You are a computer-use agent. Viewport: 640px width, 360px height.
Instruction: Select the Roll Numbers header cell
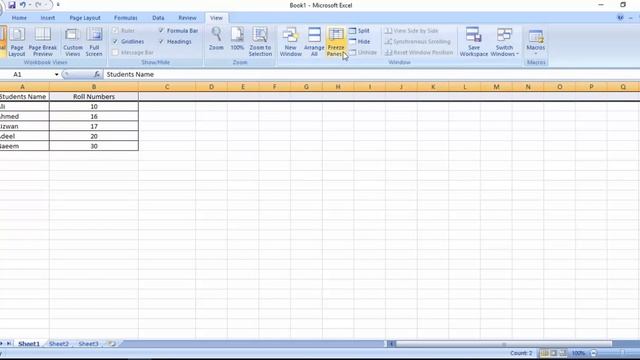point(94,97)
